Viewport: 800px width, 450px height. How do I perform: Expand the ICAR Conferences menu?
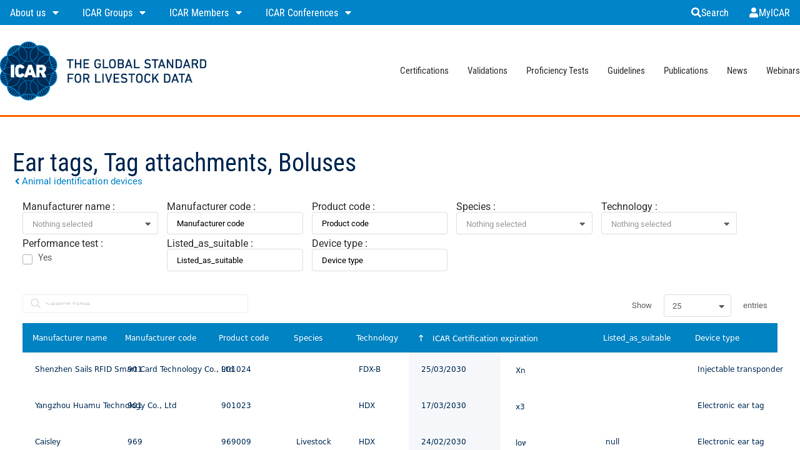pyautogui.click(x=308, y=13)
